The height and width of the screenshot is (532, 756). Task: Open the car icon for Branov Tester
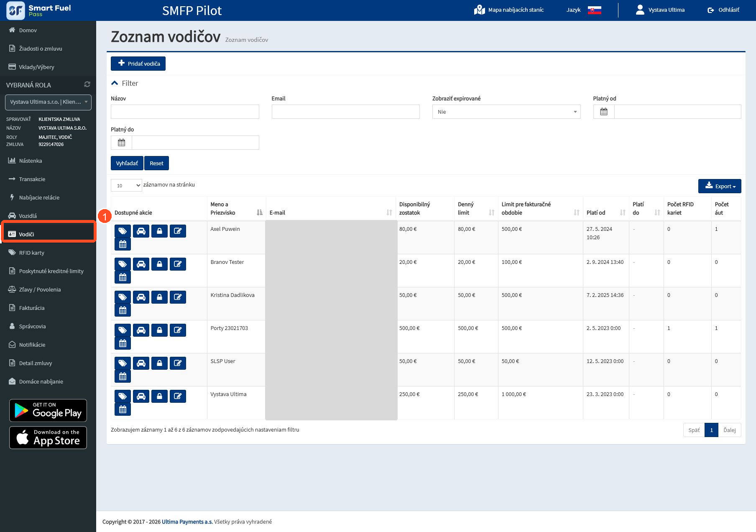[141, 264]
